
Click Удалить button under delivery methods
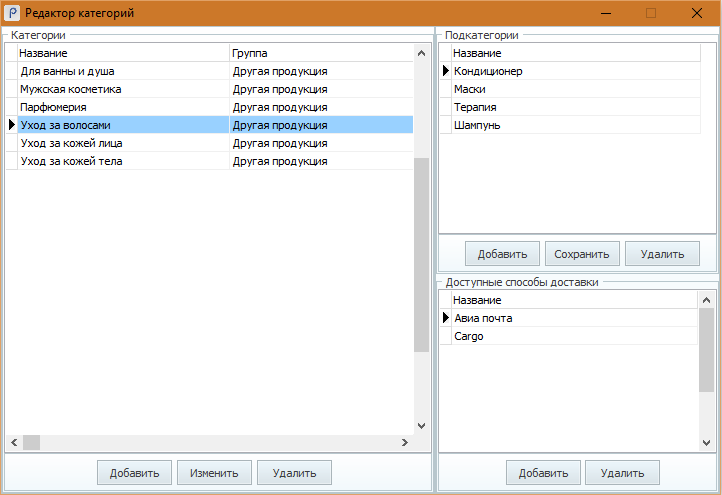click(622, 473)
